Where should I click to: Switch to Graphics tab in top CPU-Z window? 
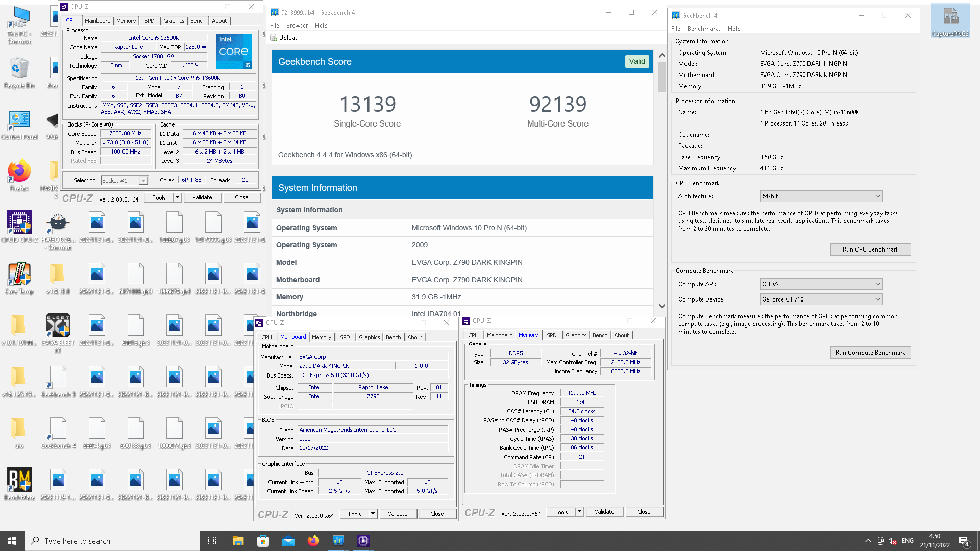(x=174, y=21)
